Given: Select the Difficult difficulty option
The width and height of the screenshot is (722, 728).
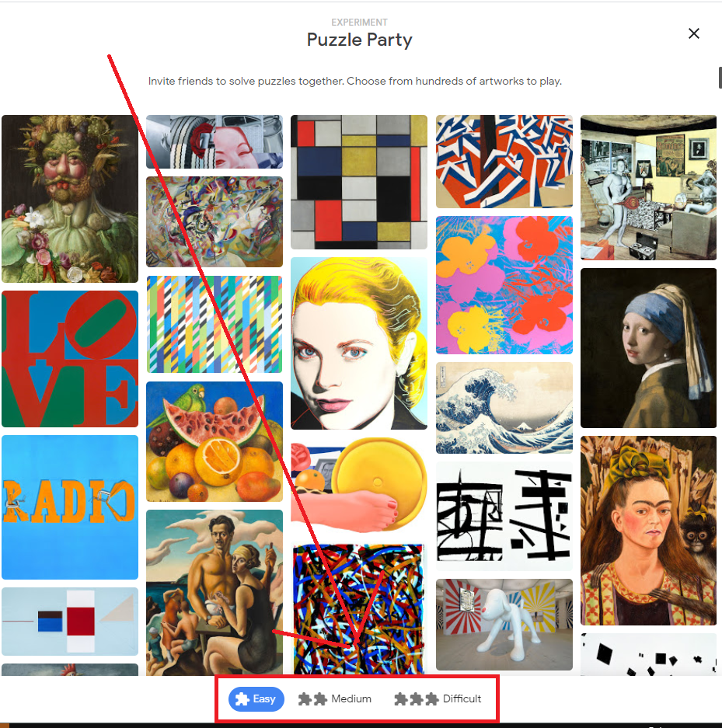Looking at the screenshot, I should (x=438, y=698).
